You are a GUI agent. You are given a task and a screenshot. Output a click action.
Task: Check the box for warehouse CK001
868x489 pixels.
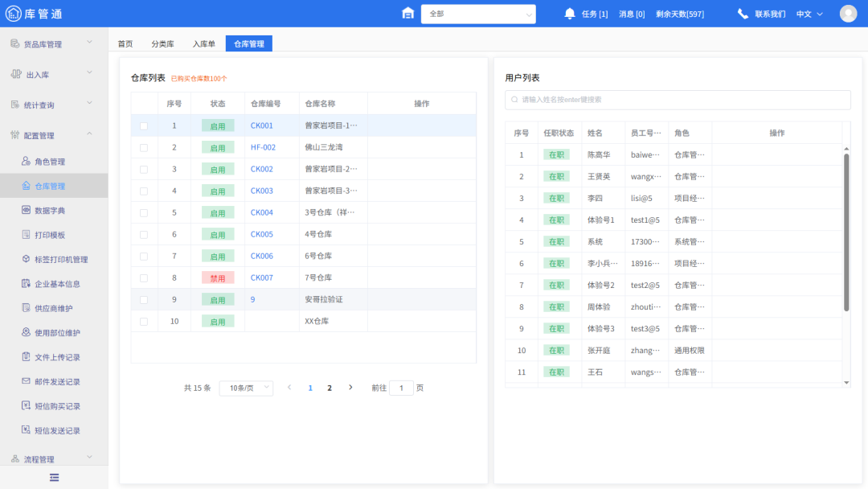[x=144, y=126]
